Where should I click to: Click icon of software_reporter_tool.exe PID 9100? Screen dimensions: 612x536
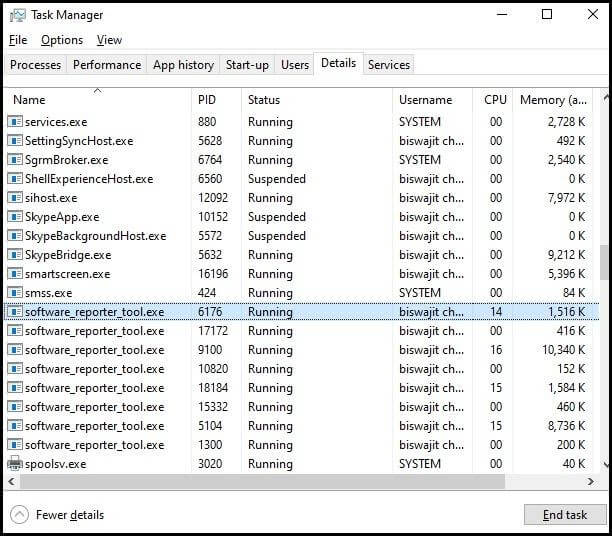coord(15,350)
